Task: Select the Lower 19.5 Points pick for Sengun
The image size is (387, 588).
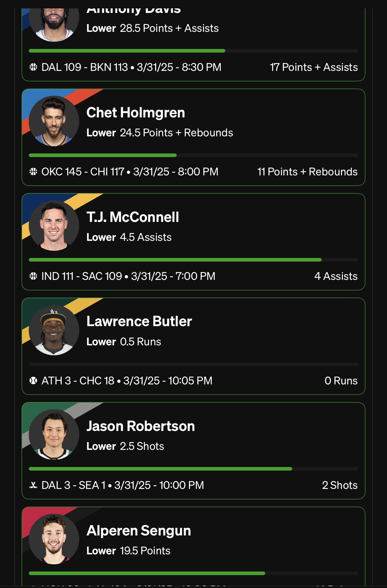Action: tap(128, 551)
